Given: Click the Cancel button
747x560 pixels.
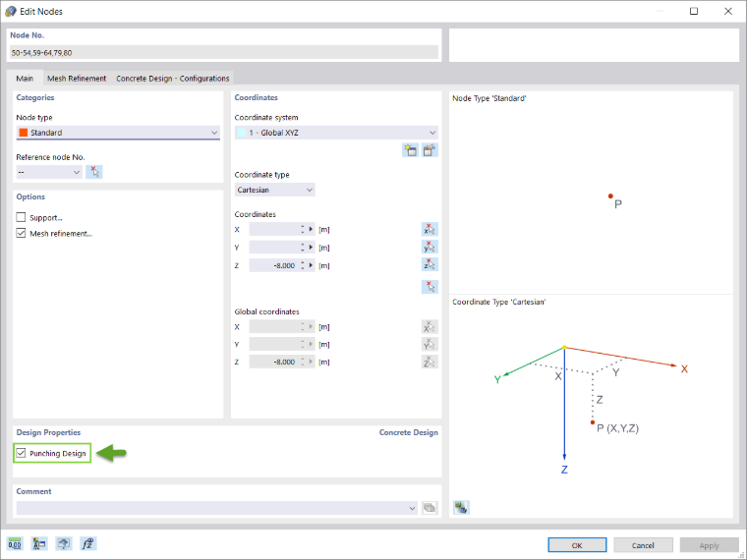Looking at the screenshot, I should pyautogui.click(x=643, y=545).
